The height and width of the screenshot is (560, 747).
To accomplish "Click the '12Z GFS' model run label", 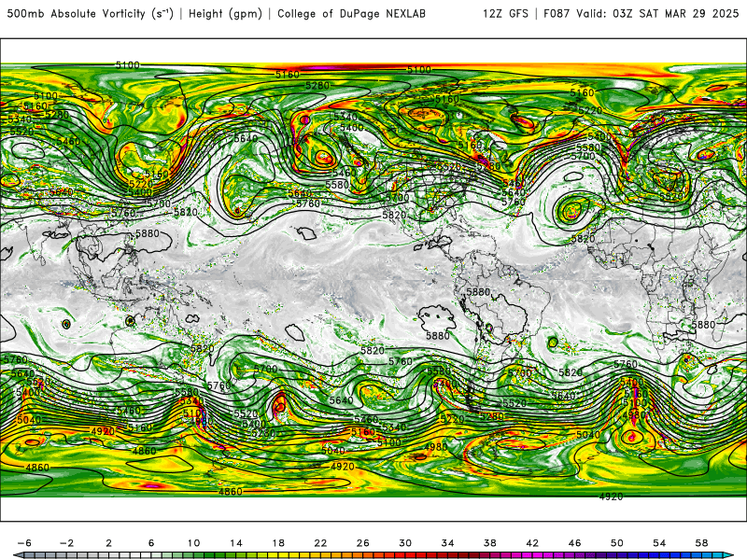I will (x=505, y=14).
